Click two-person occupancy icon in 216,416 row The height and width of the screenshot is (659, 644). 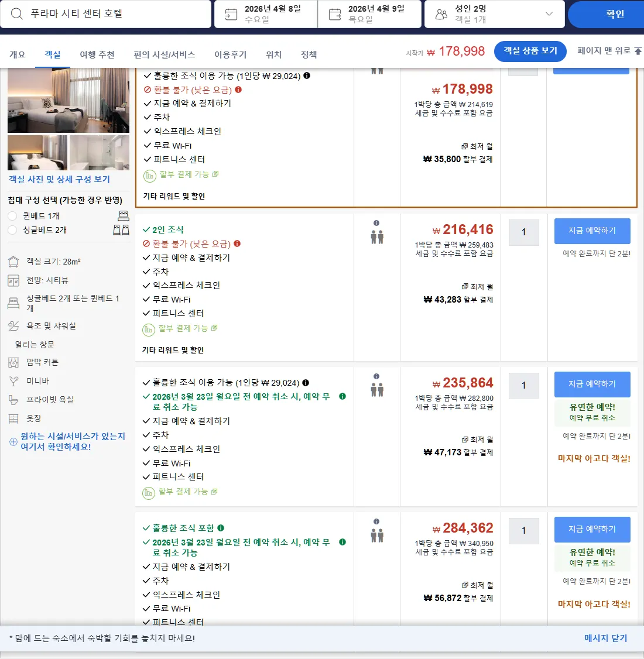pos(377,237)
